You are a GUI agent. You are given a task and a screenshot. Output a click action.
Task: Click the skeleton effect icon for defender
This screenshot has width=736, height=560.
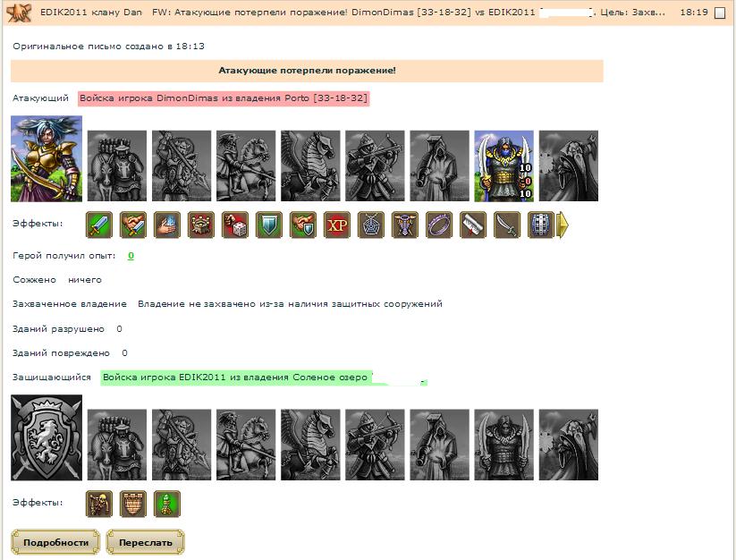[x=99, y=504]
